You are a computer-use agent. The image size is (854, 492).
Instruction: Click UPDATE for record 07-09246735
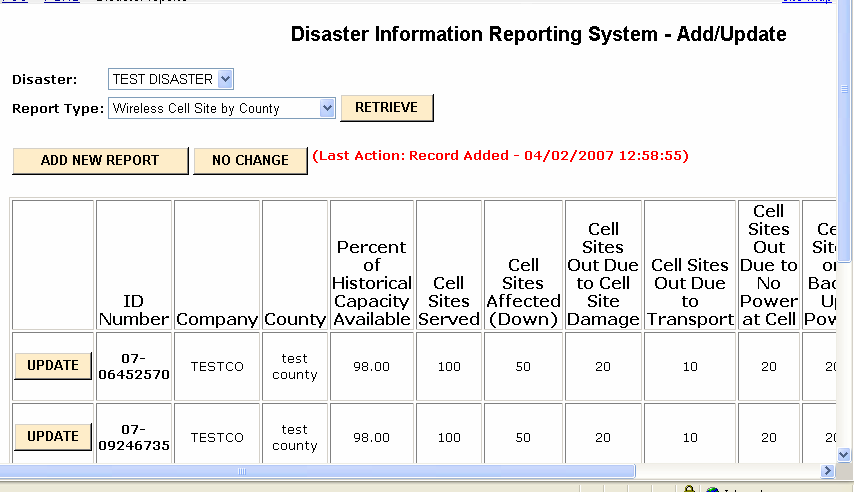point(53,437)
